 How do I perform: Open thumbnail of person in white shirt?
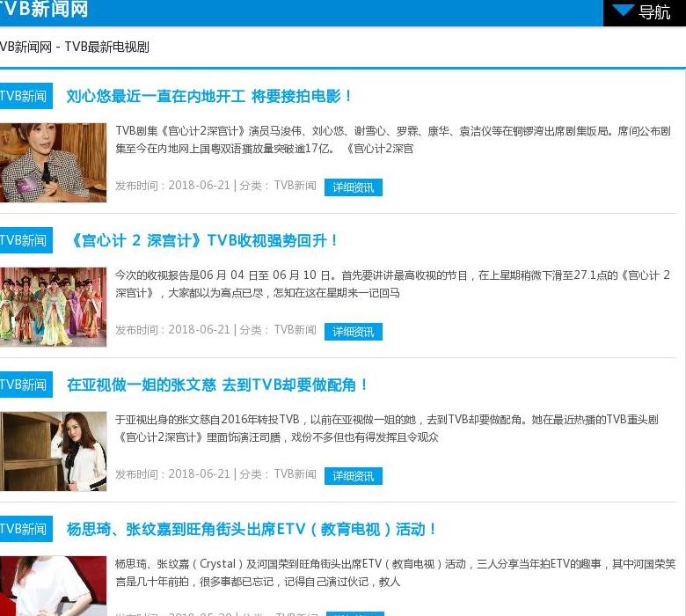point(53,586)
